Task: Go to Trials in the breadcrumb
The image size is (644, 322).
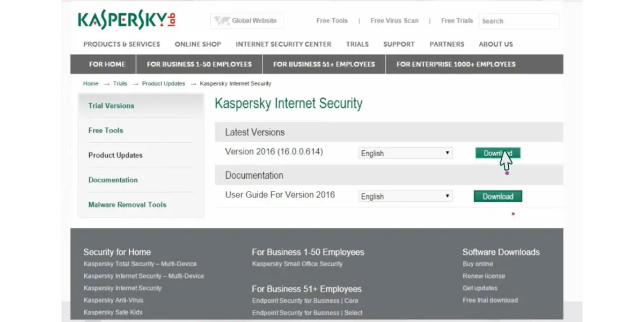Action: tap(120, 84)
